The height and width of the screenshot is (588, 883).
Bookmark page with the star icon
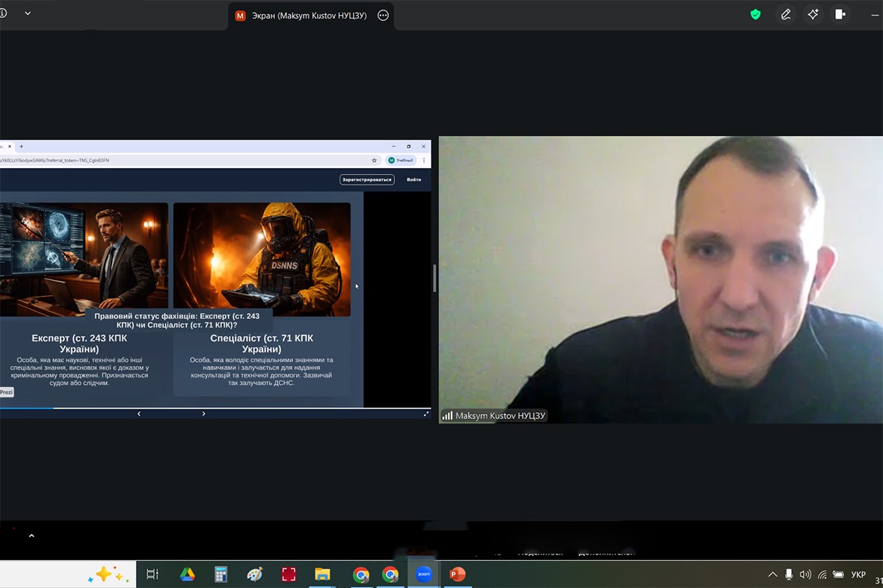click(375, 160)
